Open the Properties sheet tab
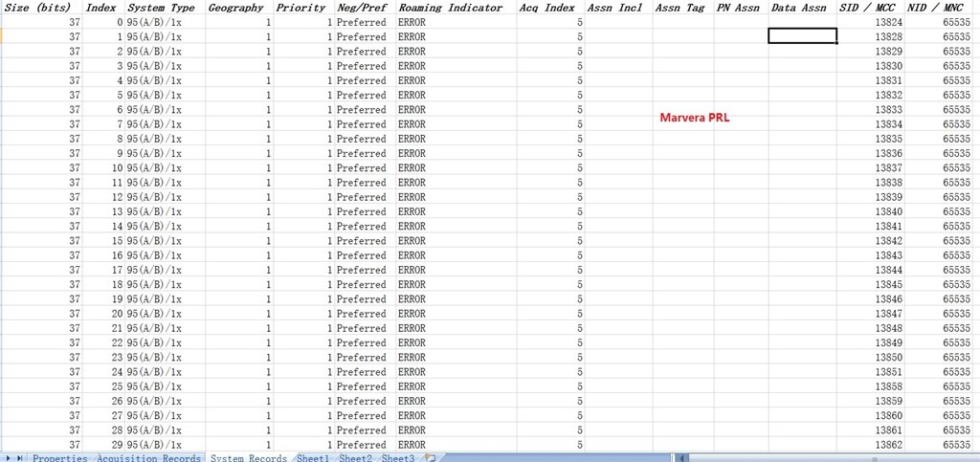Image resolution: width=980 pixels, height=462 pixels. click(x=59, y=457)
